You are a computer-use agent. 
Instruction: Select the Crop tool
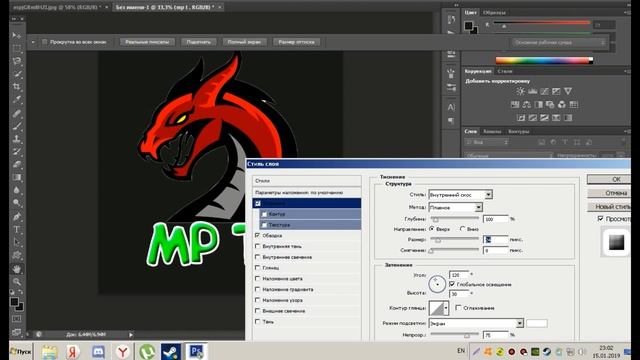17,87
